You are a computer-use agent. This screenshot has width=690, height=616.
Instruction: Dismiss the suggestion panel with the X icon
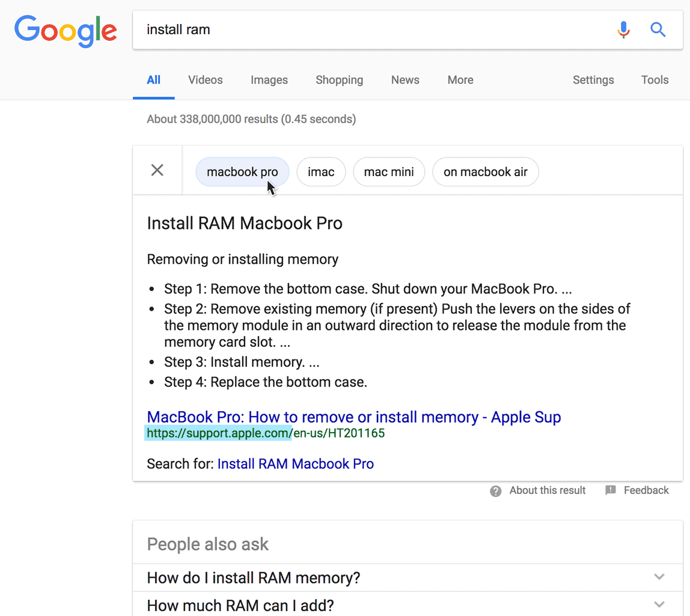click(157, 170)
